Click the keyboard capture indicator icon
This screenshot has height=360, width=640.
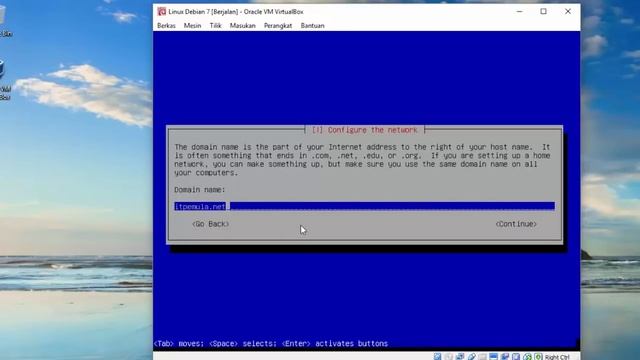[x=538, y=356]
